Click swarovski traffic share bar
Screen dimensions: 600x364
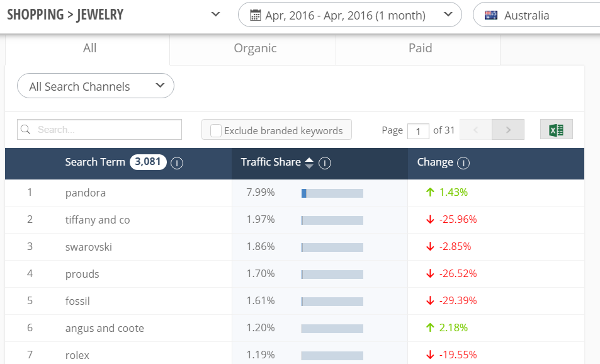coord(332,247)
